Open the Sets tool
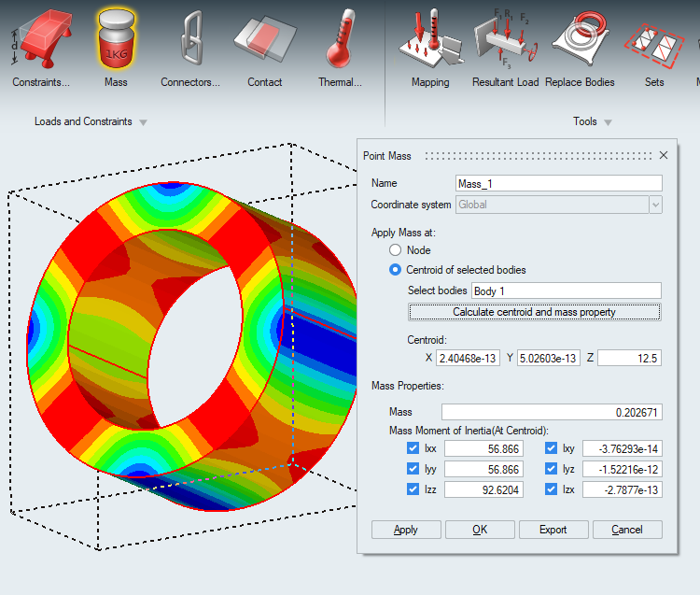The height and width of the screenshot is (595, 700). pos(654,47)
